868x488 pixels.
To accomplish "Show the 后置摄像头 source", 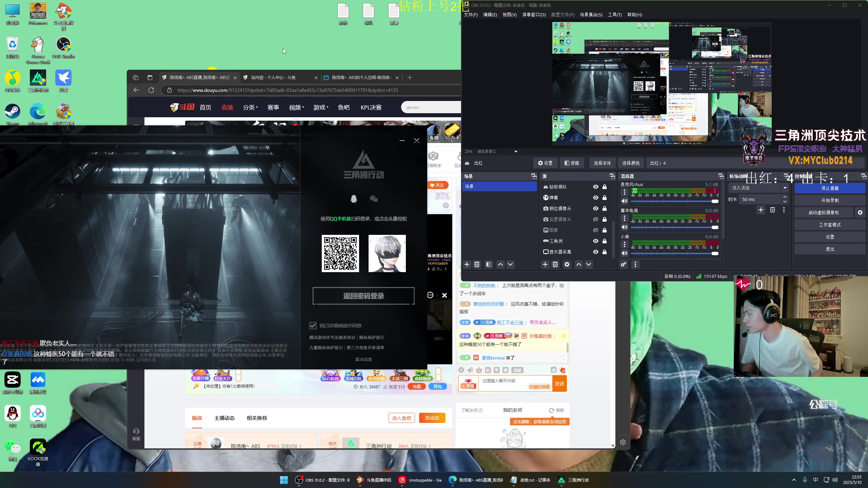I will (596, 219).
